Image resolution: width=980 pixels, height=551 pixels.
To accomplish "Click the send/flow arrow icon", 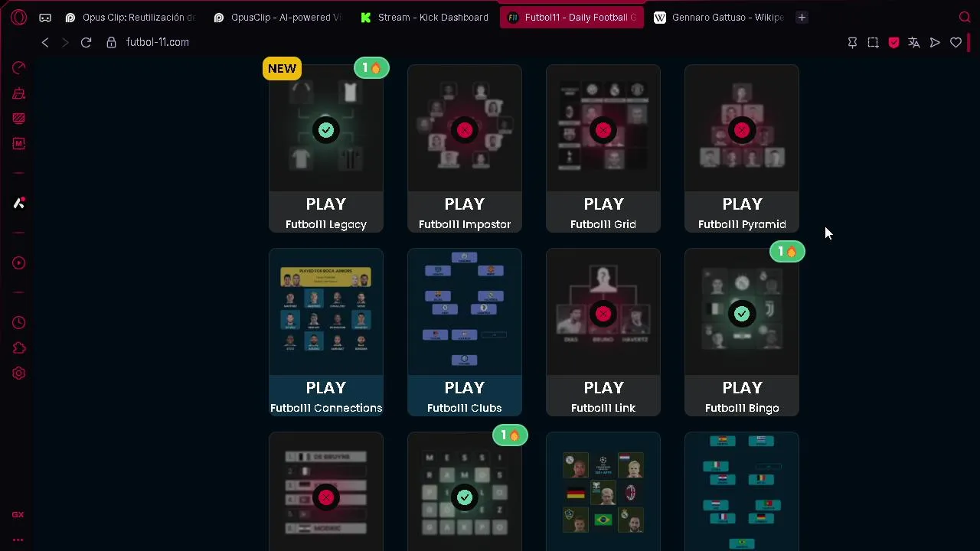I will point(935,42).
